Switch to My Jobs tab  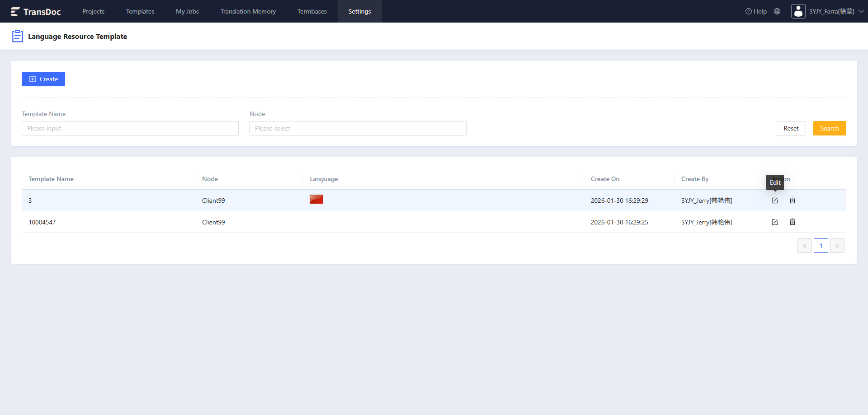(187, 11)
